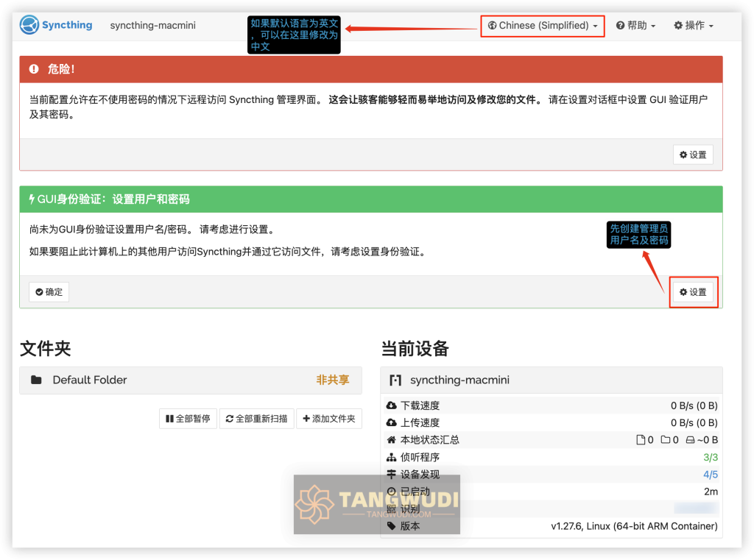Open the 操作 dropdown menu
This screenshot has width=754, height=560.
tap(693, 25)
